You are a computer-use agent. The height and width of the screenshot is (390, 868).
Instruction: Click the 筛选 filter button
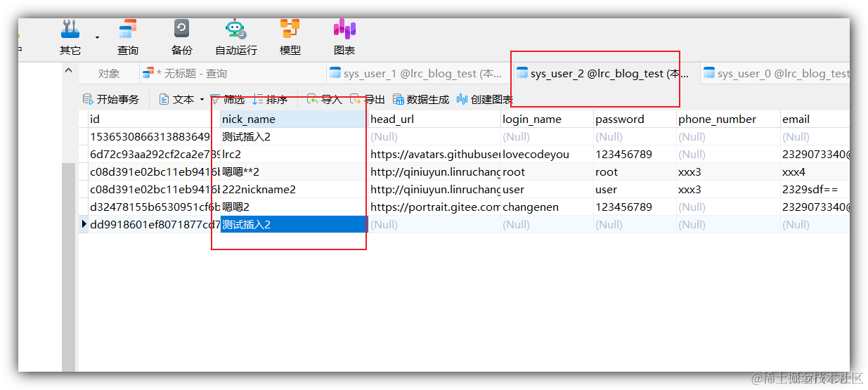pos(227,100)
